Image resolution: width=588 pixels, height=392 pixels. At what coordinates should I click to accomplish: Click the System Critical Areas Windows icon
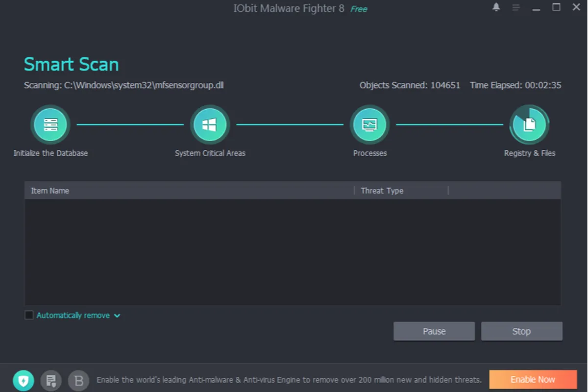[210, 124]
